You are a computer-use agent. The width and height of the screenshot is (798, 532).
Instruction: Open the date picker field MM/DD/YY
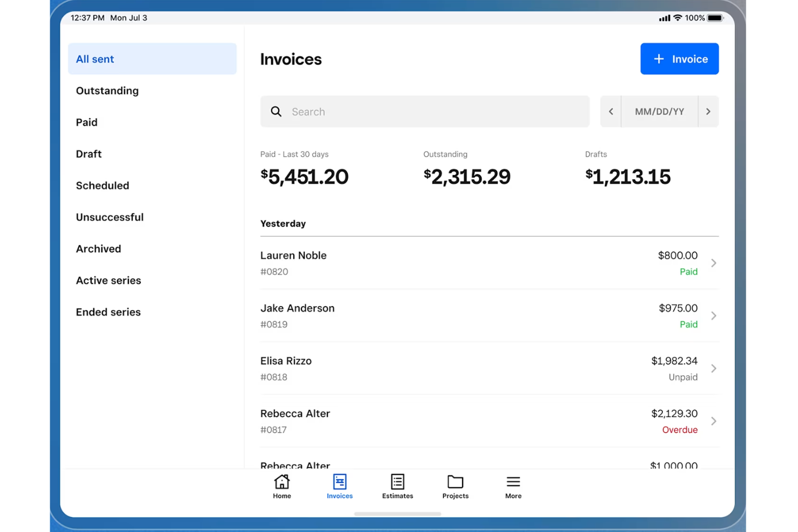pos(659,112)
